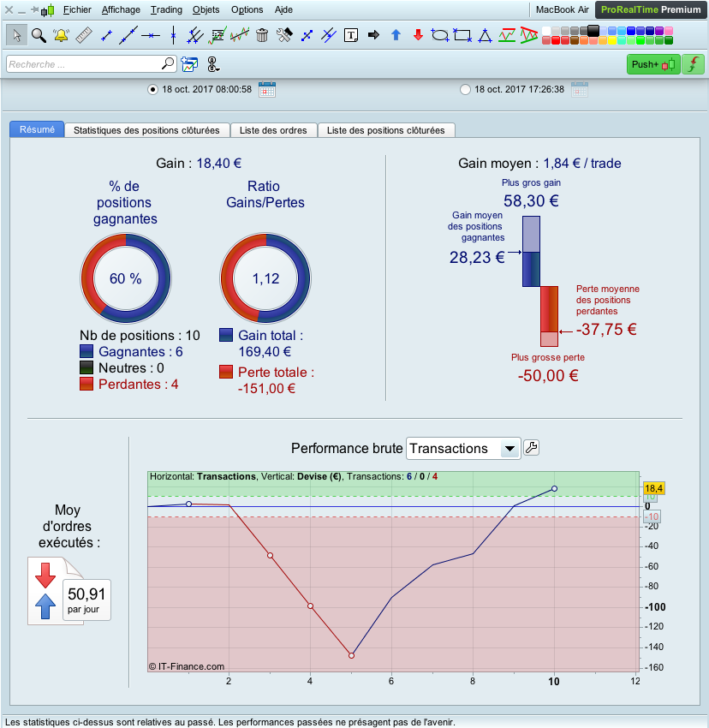This screenshot has width=709, height=728.
Task: Select the triangle drawing tool
Action: tap(485, 36)
